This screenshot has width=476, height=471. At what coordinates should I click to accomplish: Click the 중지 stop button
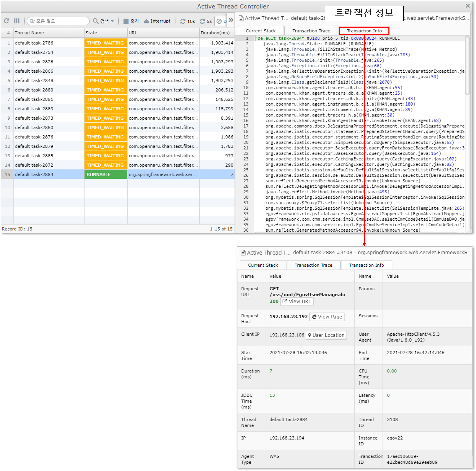click(131, 21)
